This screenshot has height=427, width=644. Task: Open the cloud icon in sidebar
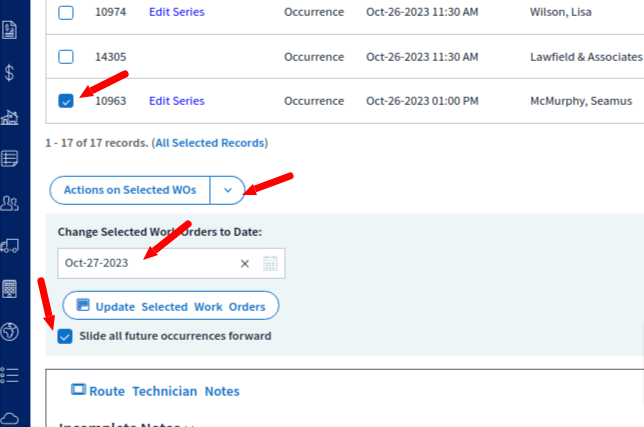pyautogui.click(x=9, y=418)
